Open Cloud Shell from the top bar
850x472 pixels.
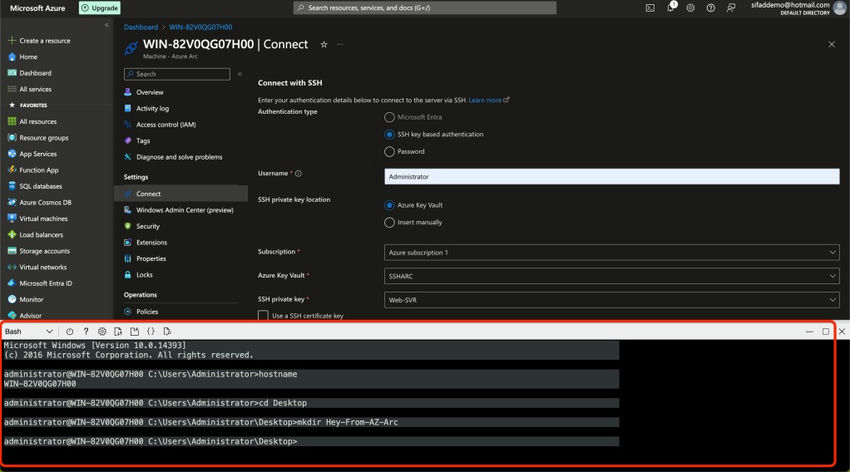coord(650,8)
